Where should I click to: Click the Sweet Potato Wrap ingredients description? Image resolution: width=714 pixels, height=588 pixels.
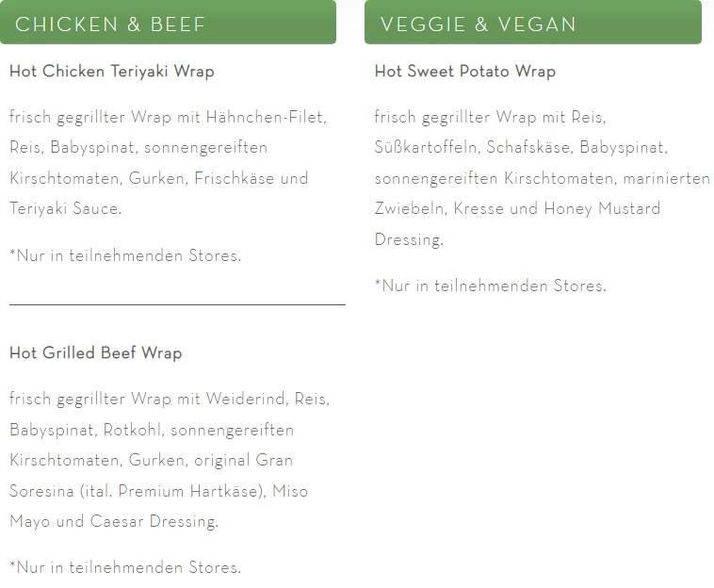point(542,178)
